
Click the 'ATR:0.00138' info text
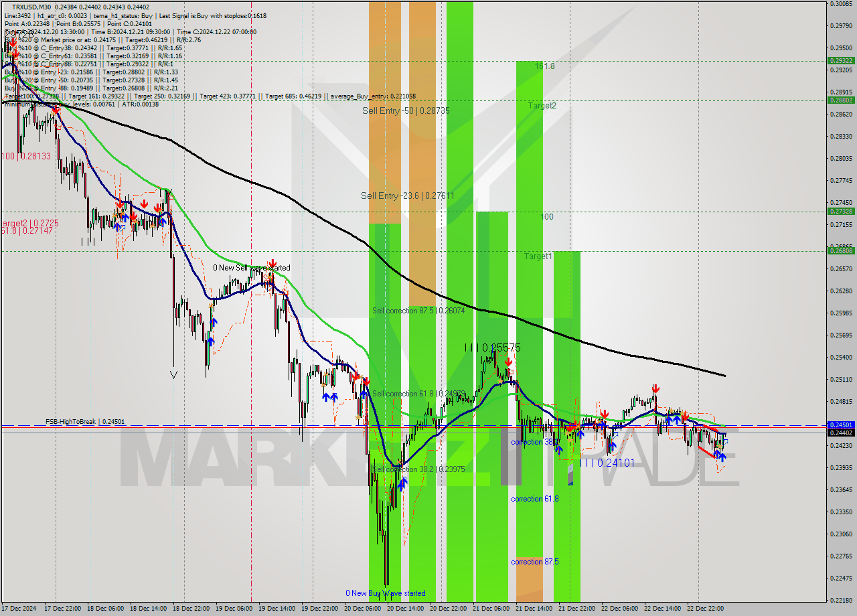[141, 104]
